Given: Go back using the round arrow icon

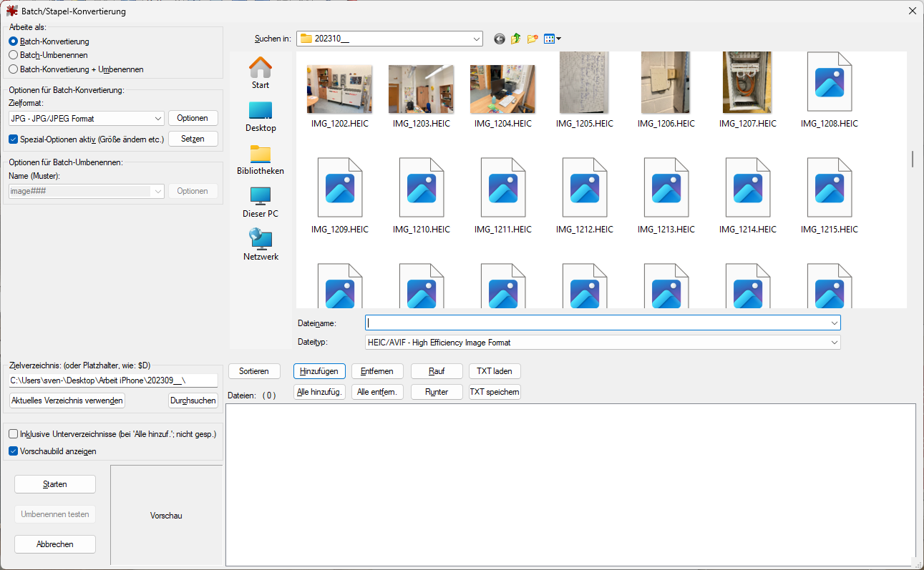Looking at the screenshot, I should coord(500,39).
